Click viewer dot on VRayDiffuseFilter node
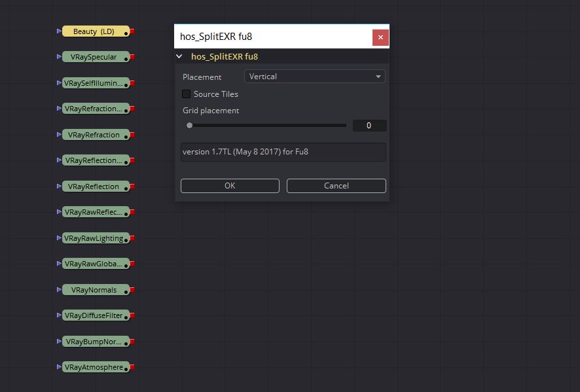580x392 pixels. pyautogui.click(x=126, y=318)
